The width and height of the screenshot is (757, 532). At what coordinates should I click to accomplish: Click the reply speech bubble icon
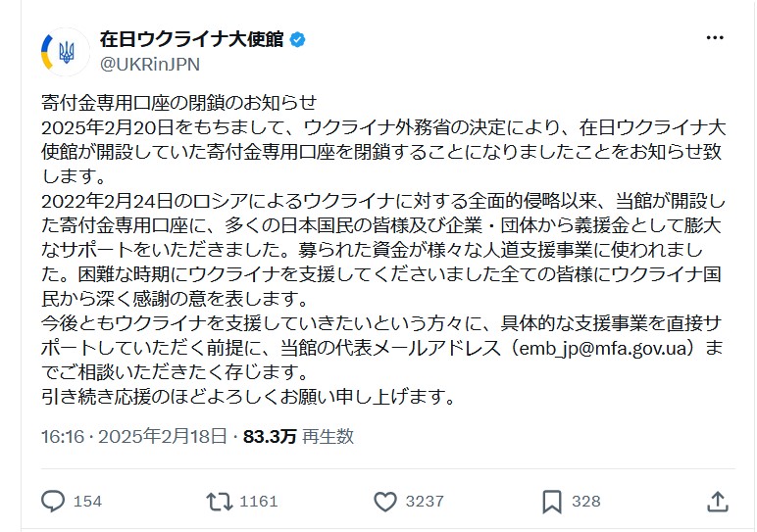[x=53, y=501]
